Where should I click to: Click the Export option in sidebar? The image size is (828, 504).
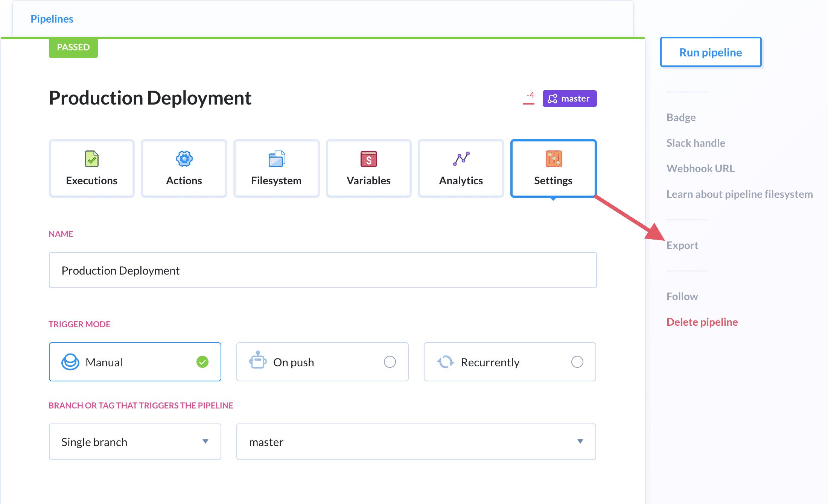pos(681,244)
